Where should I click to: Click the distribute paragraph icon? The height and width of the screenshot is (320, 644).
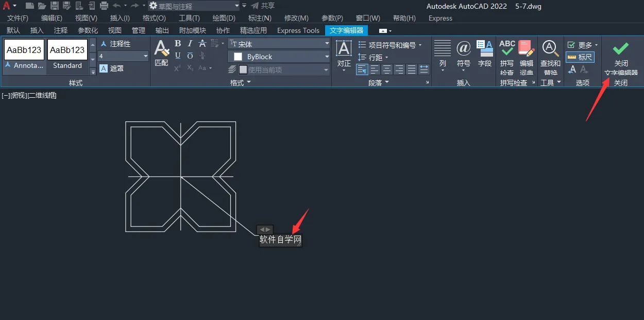[424, 69]
